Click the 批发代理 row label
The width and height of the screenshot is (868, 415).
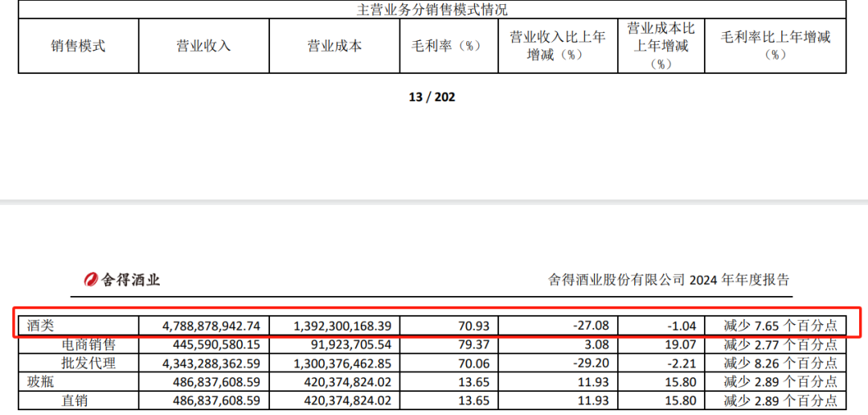click(x=88, y=364)
